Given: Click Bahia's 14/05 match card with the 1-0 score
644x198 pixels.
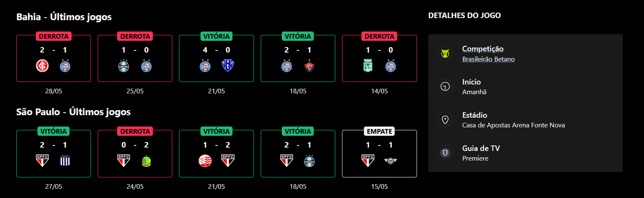Looking at the screenshot, I should 379,58.
